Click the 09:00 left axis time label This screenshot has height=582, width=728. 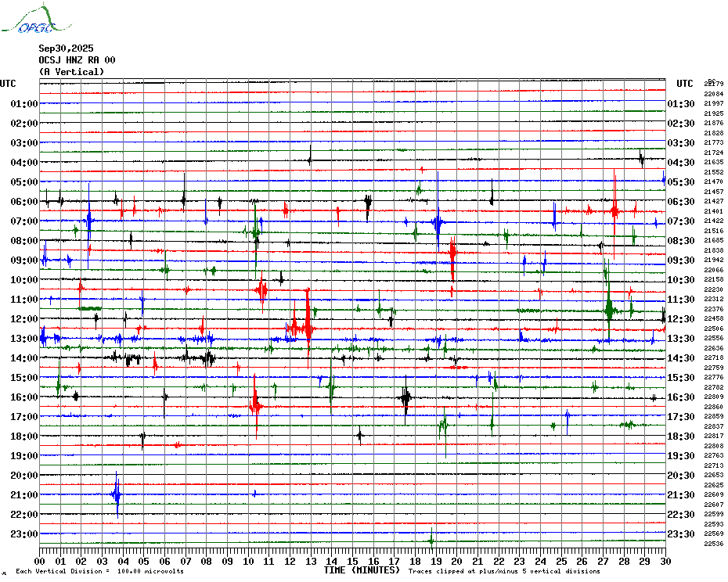[x=24, y=260]
